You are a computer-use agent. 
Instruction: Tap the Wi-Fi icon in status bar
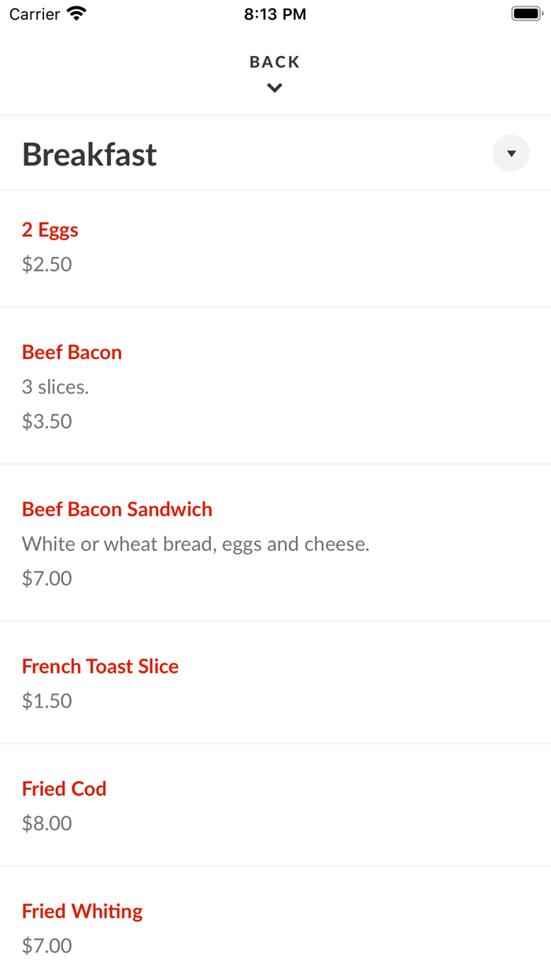point(76,13)
